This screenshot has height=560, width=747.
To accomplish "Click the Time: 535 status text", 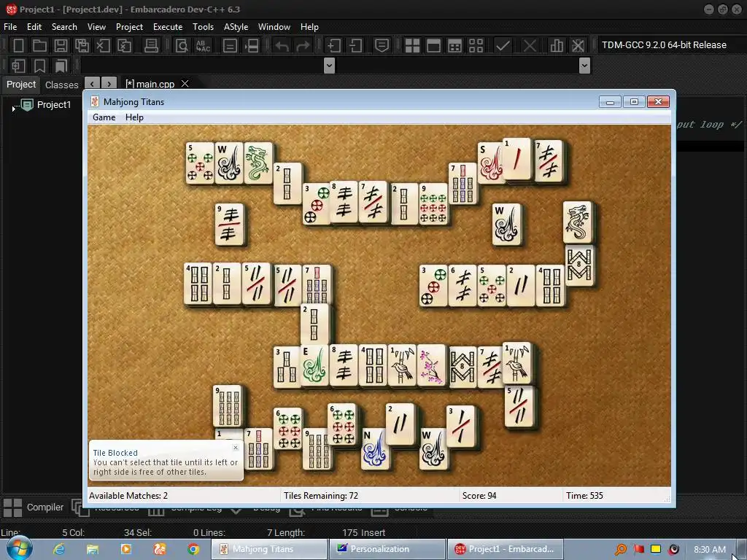I will pos(584,496).
